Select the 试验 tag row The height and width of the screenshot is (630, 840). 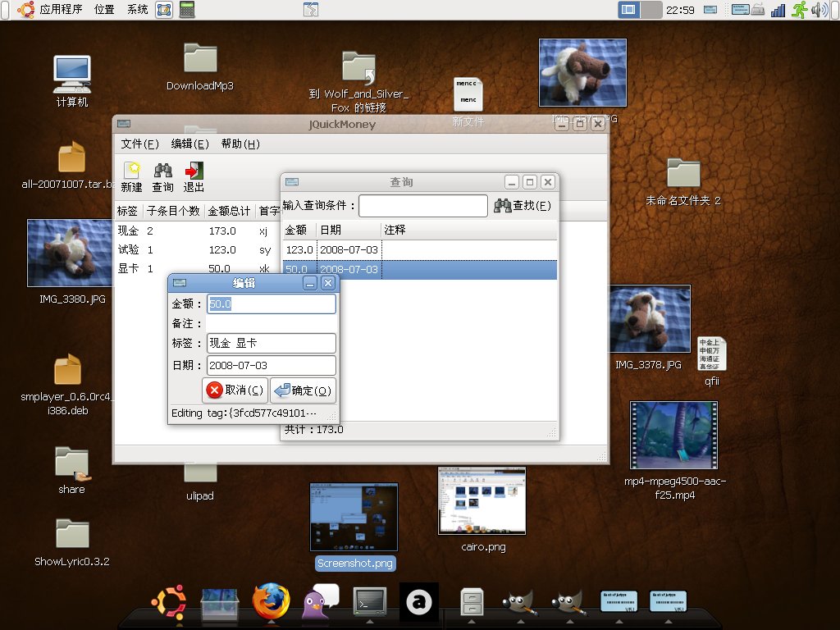pyautogui.click(x=197, y=249)
